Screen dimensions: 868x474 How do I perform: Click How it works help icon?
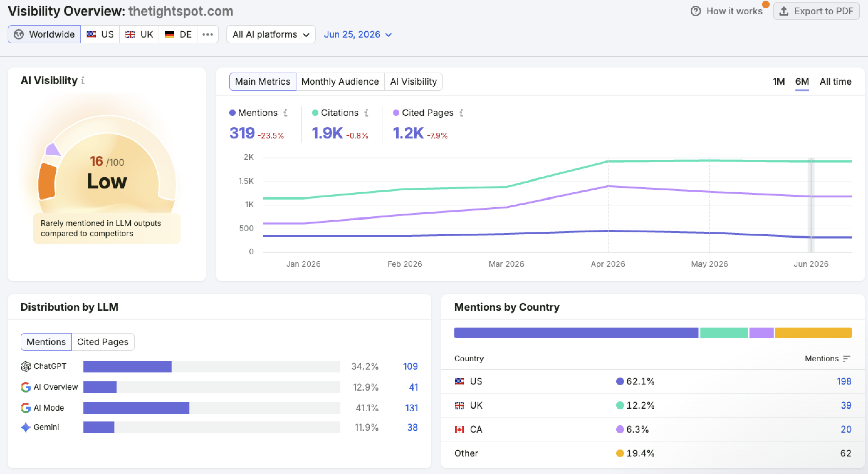(x=695, y=11)
